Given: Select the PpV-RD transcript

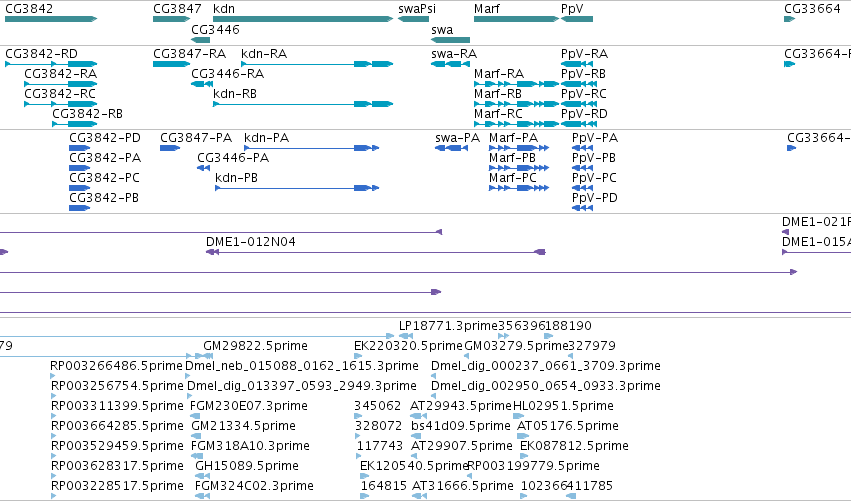Looking at the screenshot, I should (x=579, y=124).
